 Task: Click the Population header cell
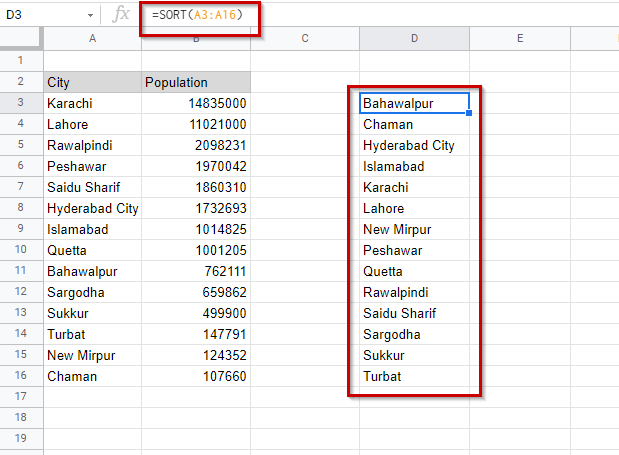pos(196,82)
